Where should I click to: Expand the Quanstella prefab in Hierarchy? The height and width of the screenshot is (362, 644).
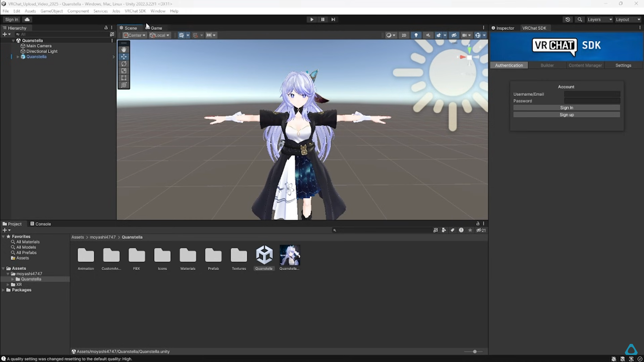click(x=18, y=57)
